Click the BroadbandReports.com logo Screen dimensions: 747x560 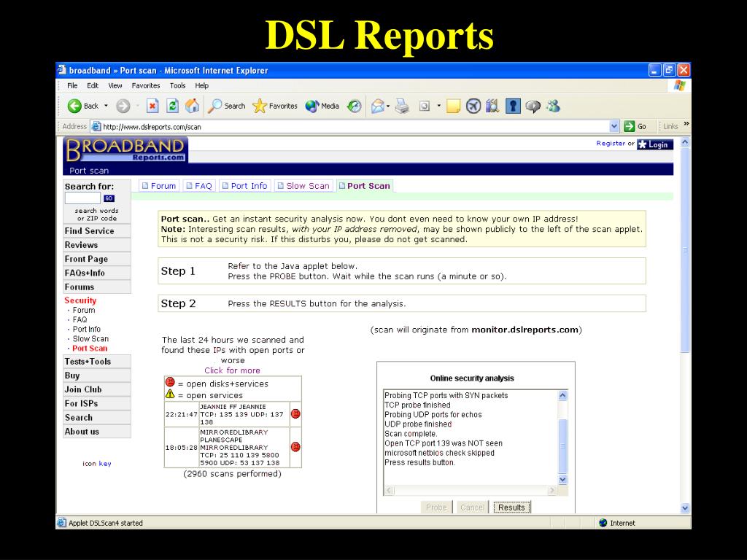click(125, 149)
